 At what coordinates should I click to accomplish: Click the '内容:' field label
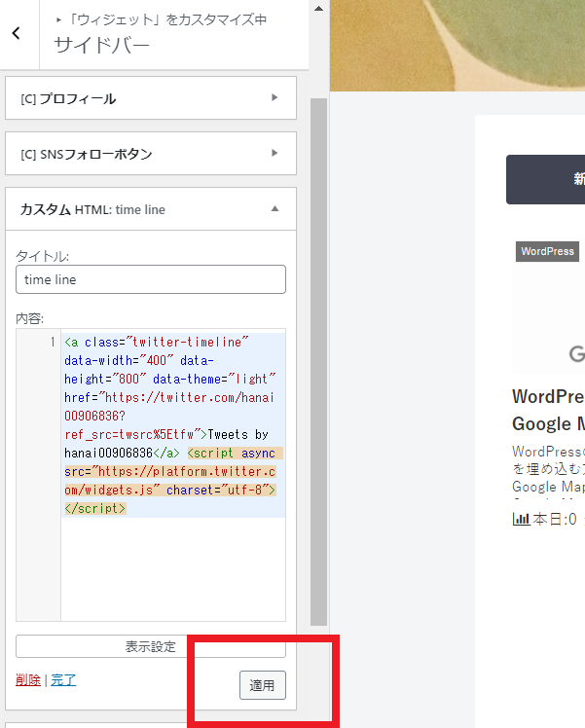pos(30,318)
